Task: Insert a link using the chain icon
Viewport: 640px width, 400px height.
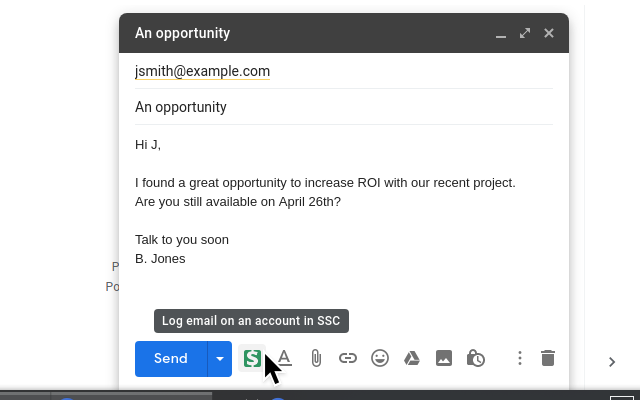Action: pos(348,358)
